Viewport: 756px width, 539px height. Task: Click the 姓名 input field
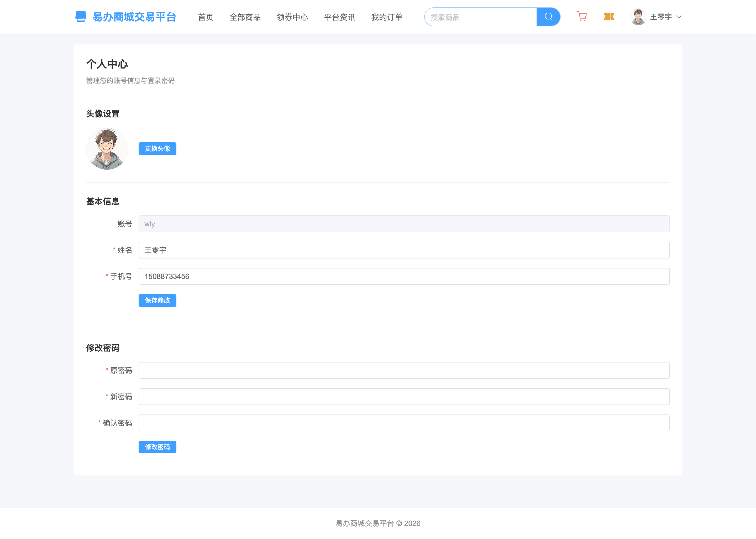click(x=404, y=250)
